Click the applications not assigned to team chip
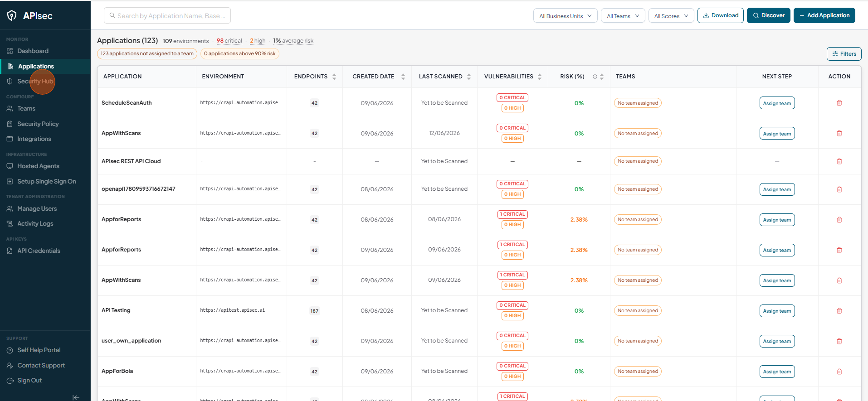Screen dimensions: 868x401 click(147, 53)
